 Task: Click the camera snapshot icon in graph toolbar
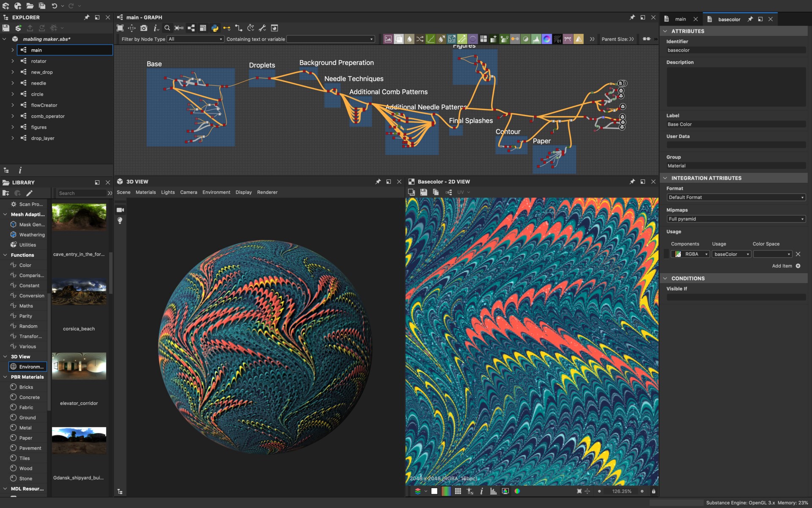pyautogui.click(x=144, y=28)
